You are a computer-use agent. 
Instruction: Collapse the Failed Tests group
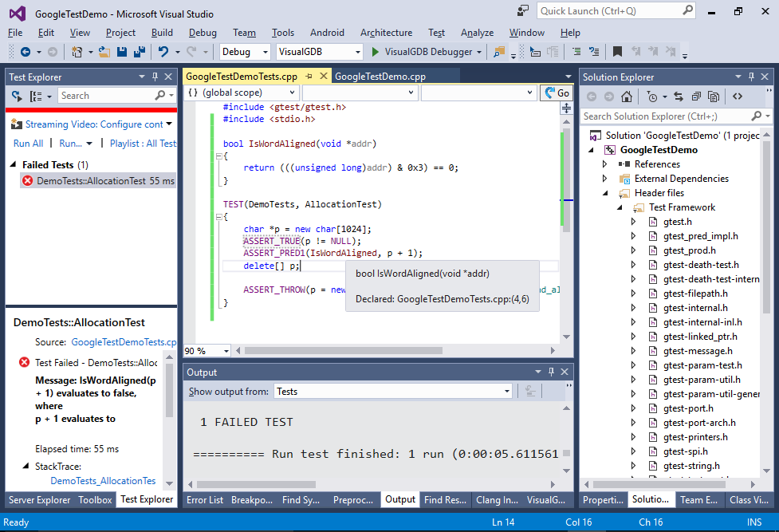coord(14,164)
